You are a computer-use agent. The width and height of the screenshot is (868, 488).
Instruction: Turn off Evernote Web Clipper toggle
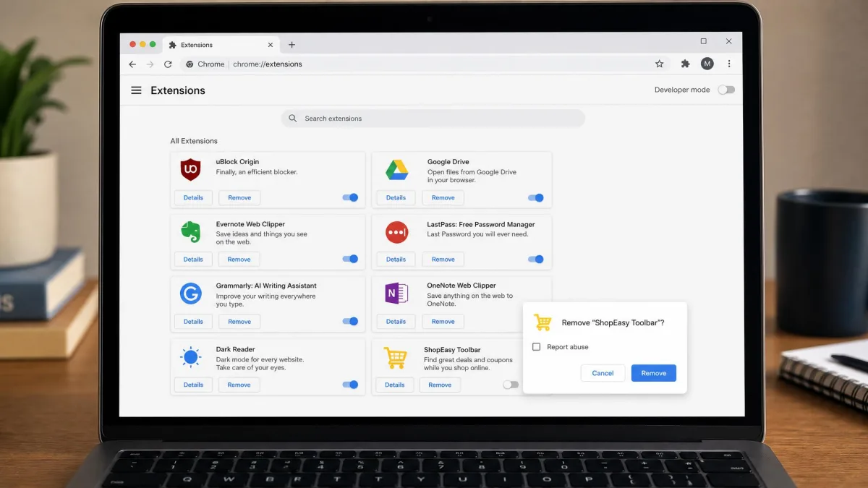click(x=350, y=259)
